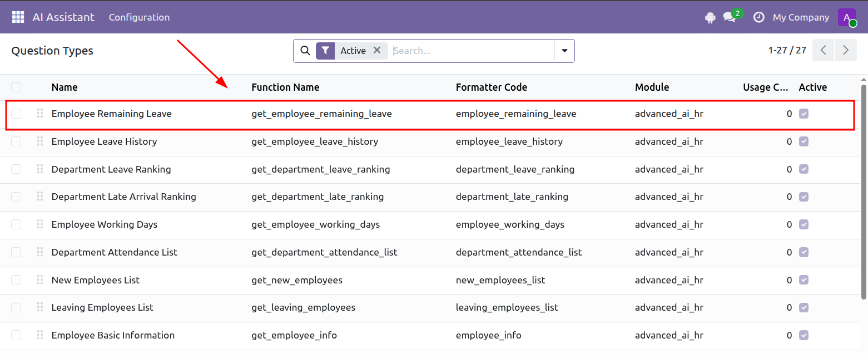Click the department_late_ranking formatter code

[512, 197]
